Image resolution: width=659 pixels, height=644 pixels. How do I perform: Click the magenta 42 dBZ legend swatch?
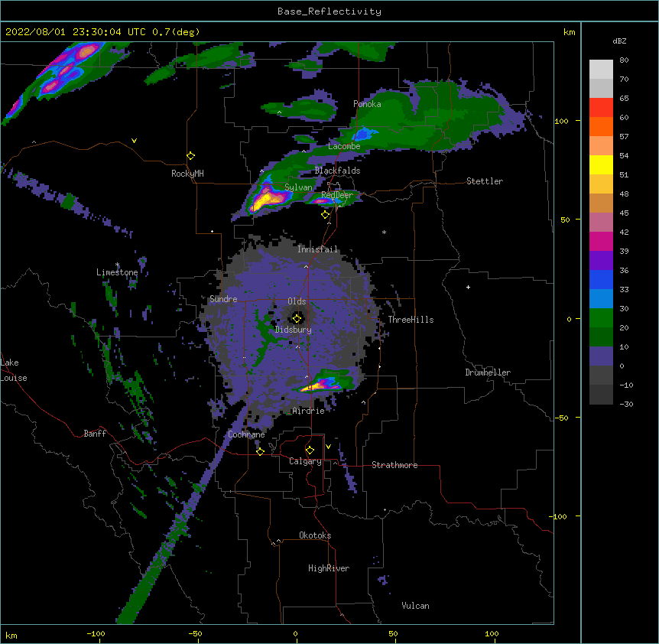(x=601, y=241)
